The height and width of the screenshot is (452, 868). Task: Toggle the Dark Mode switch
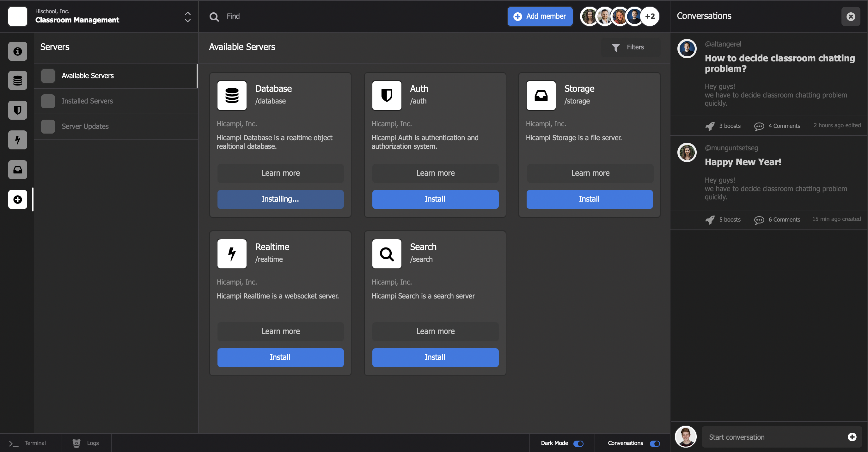coord(578,443)
